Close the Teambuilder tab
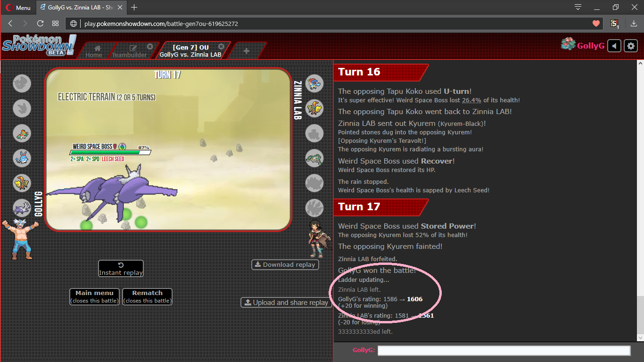This screenshot has height=362, width=644. pos(150,46)
